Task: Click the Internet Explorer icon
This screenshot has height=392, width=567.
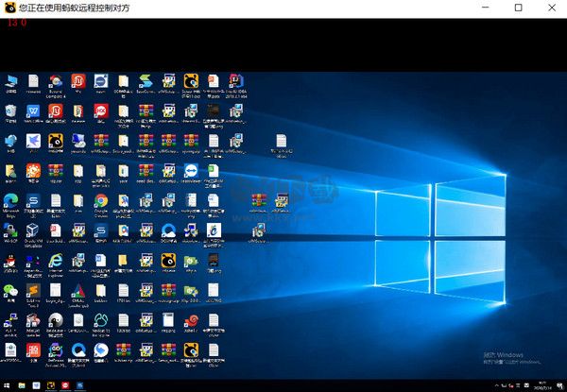Action: pos(56,260)
